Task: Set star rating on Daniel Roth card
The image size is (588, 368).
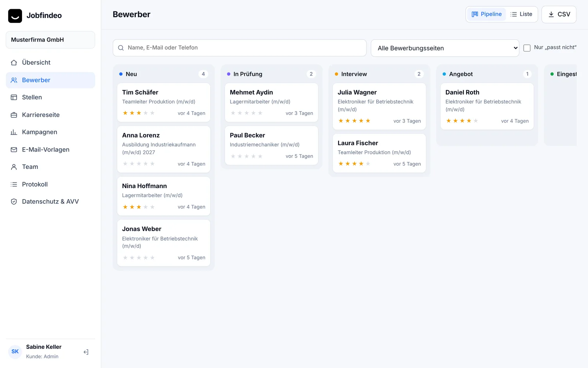Action: (x=462, y=121)
